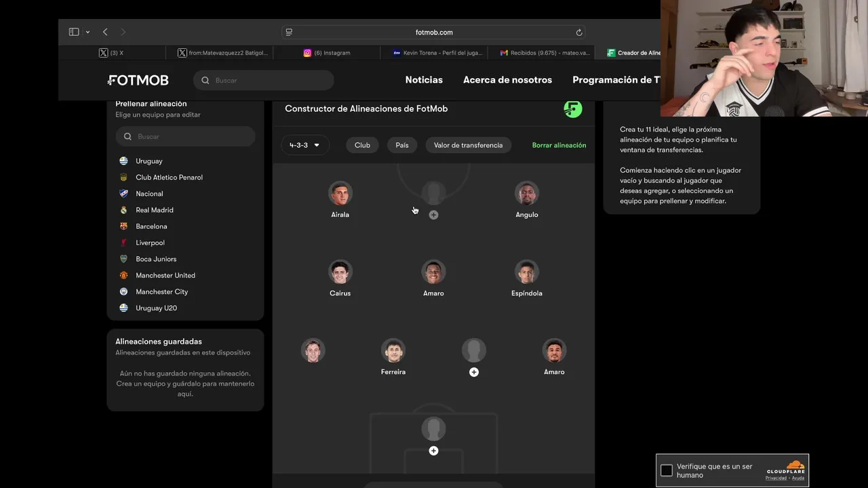Toggle the Valor de transferencia filter
This screenshot has width=868, height=488.
(x=469, y=145)
